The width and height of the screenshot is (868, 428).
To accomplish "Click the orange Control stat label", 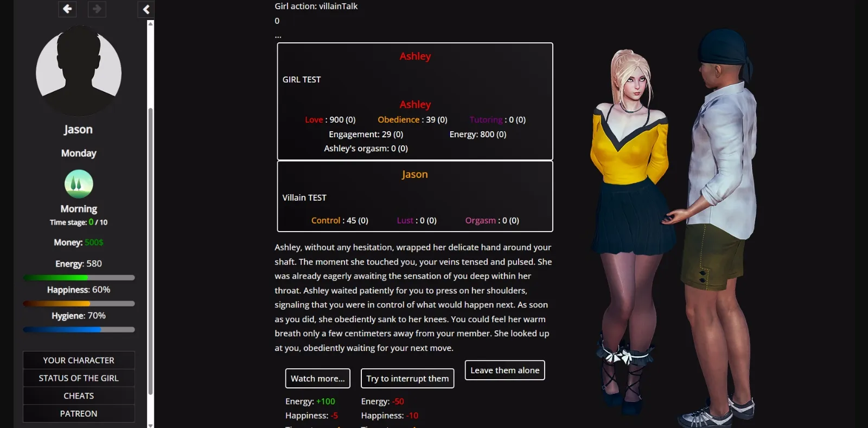I will coord(325,221).
